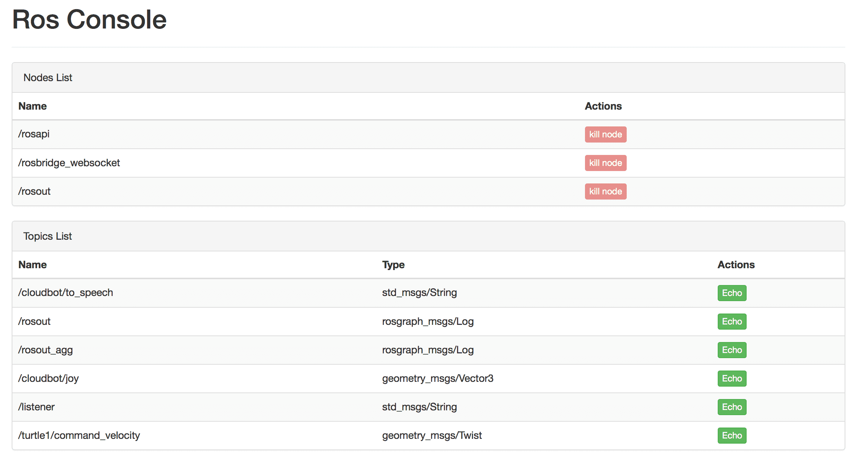Echo the /listener topic
Screen dimensions: 868x467
[732, 407]
